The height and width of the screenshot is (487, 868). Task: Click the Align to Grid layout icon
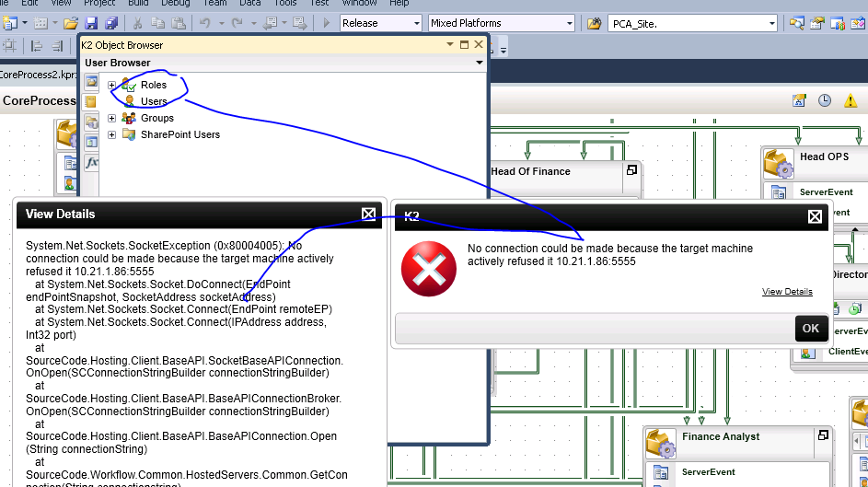coord(10,46)
